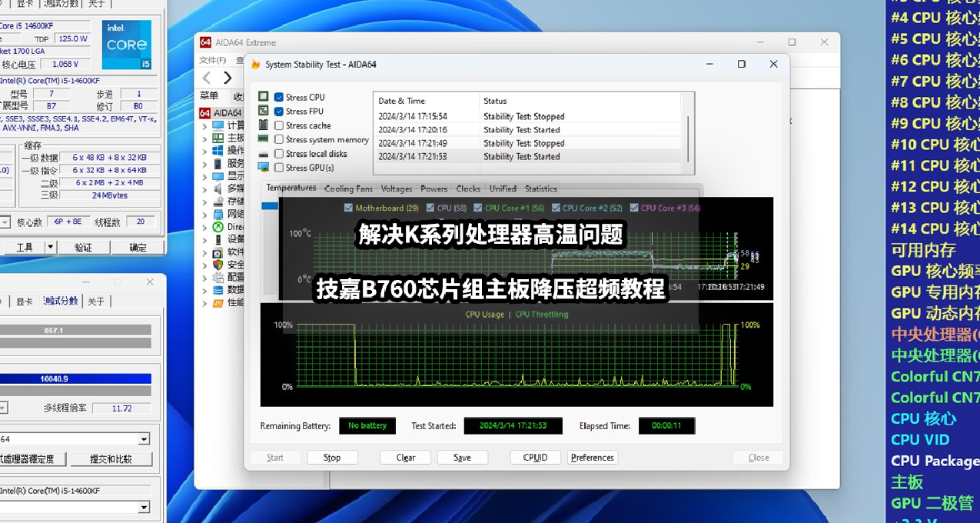Select log row dated 2024/3/14 17:20:16

click(527, 130)
